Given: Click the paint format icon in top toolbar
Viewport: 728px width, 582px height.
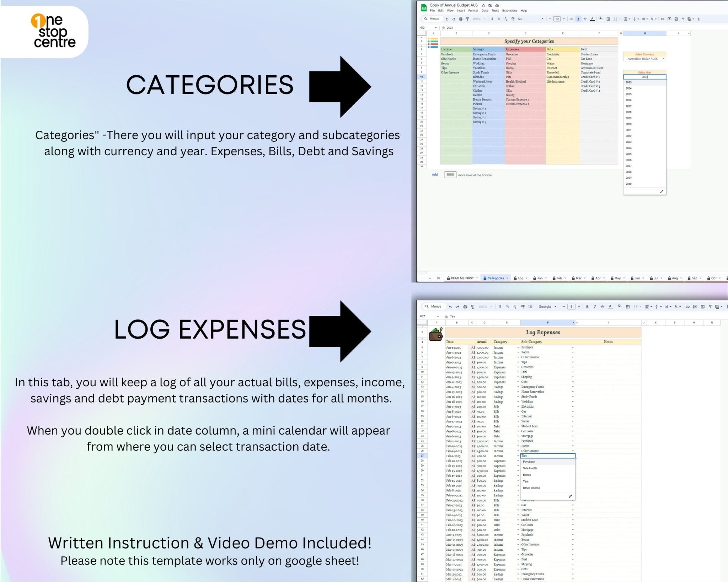Looking at the screenshot, I should point(467,19).
